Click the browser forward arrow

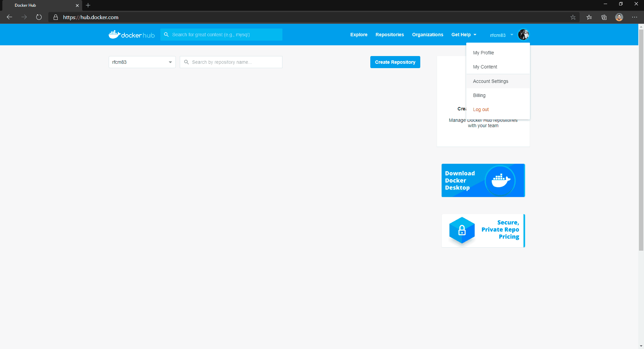pos(24,17)
